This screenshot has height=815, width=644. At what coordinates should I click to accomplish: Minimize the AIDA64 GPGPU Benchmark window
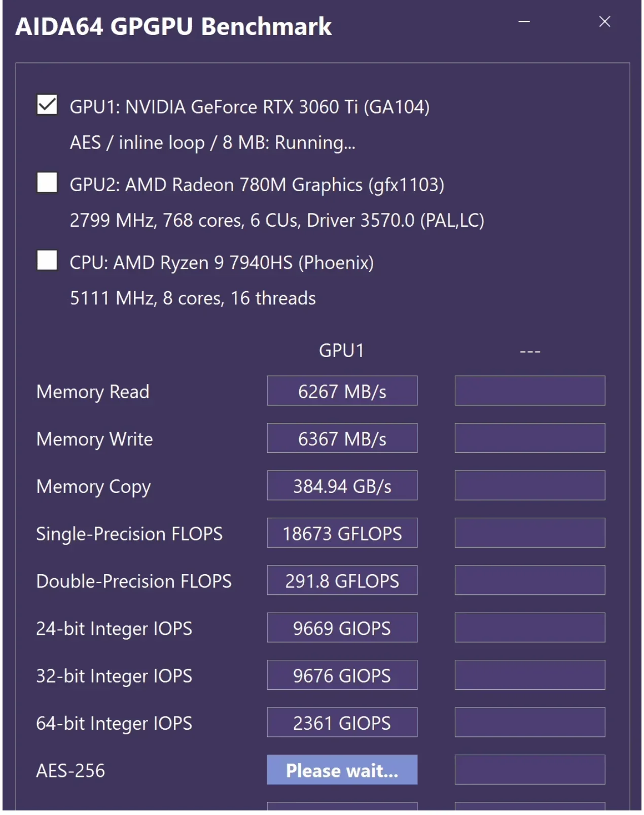524,22
